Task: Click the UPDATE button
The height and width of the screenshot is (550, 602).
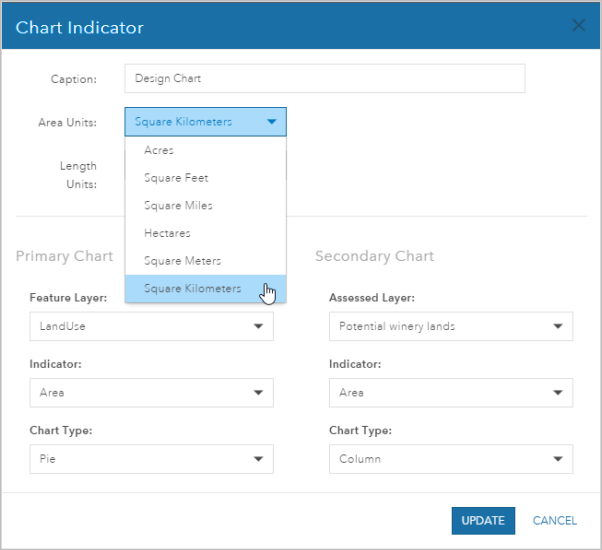Action: [x=483, y=520]
